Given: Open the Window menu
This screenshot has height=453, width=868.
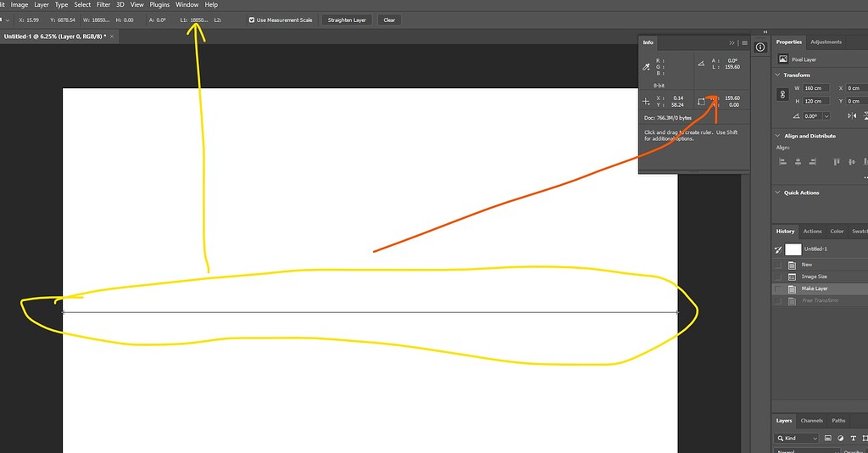Looking at the screenshot, I should 187,4.
